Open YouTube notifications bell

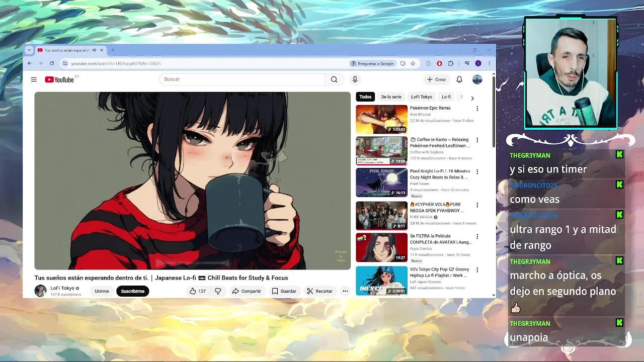[x=459, y=79]
